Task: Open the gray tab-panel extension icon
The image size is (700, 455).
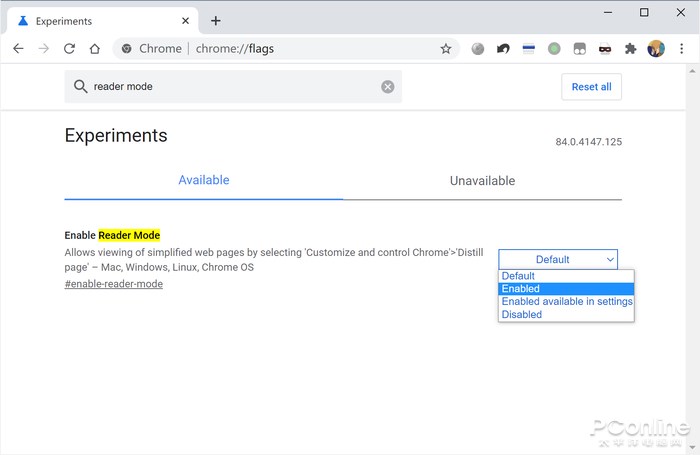Action: pos(579,49)
